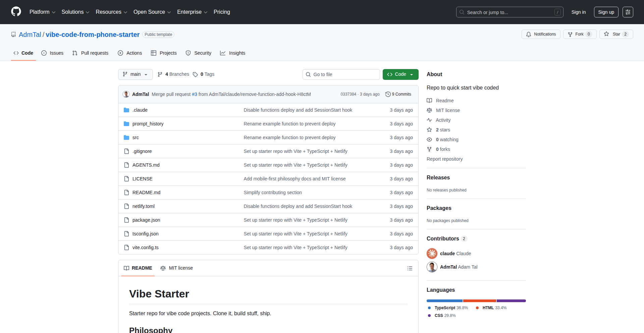The image size is (644, 333).
Task: Open the README outline list icon
Action: pyautogui.click(x=410, y=268)
